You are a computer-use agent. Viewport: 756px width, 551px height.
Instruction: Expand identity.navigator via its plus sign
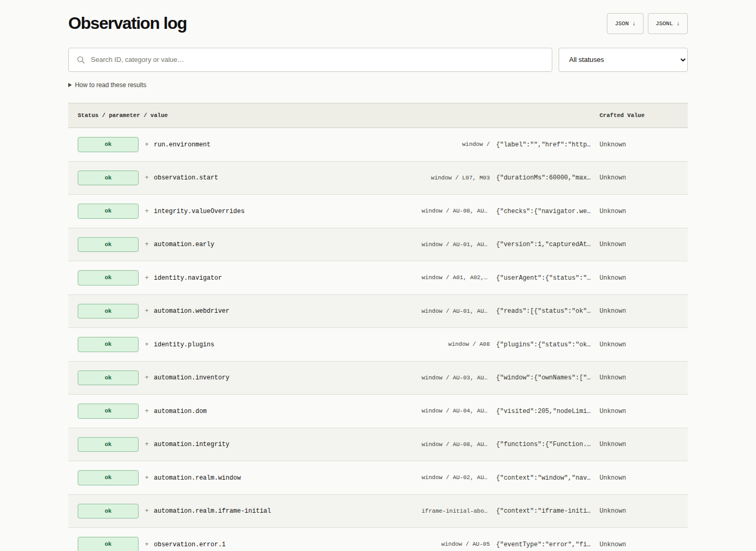[x=147, y=278]
